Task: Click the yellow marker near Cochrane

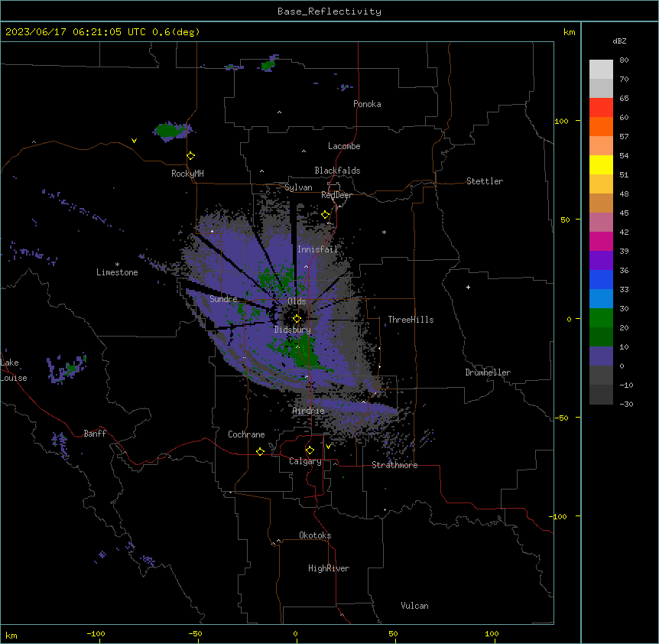Action: 260,451
